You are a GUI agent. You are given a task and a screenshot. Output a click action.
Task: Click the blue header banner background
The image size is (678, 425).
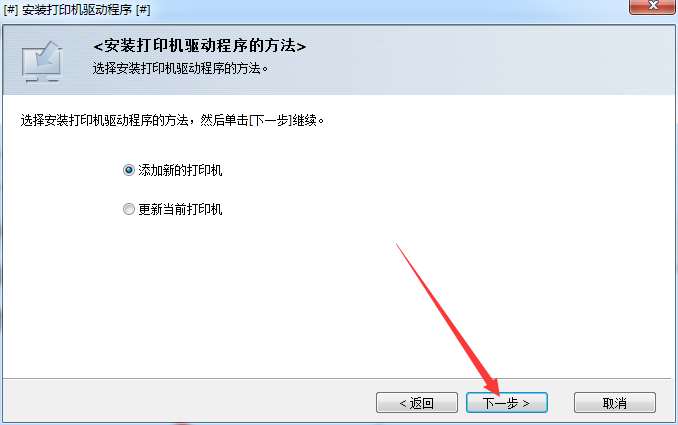tap(476, 60)
